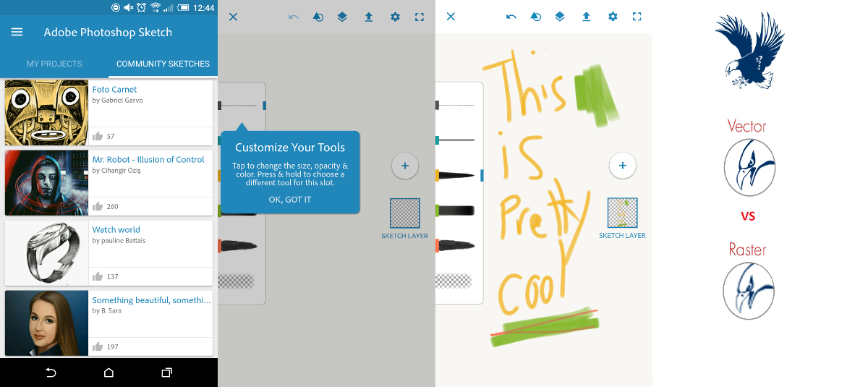Like Mr. Robot using thumbs-up beside 260

[98, 206]
